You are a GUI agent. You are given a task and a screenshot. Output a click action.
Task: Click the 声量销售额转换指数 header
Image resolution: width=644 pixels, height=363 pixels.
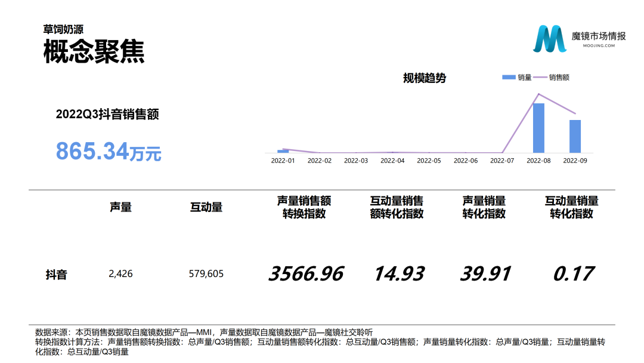tap(304, 207)
